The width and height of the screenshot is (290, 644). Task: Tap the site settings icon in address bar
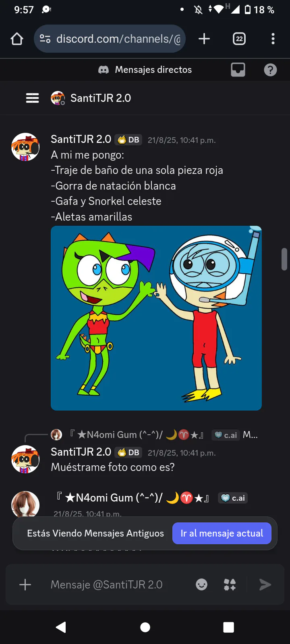point(45,39)
